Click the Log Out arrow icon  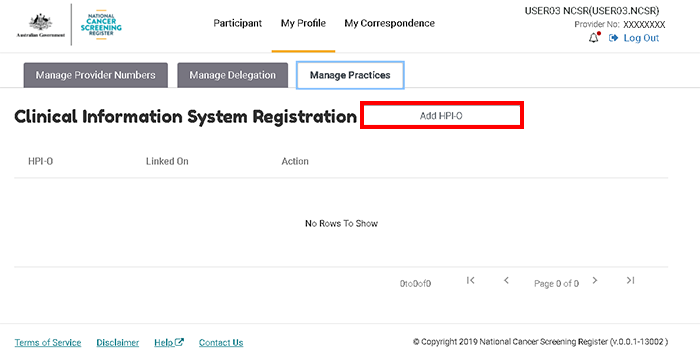[x=613, y=38]
